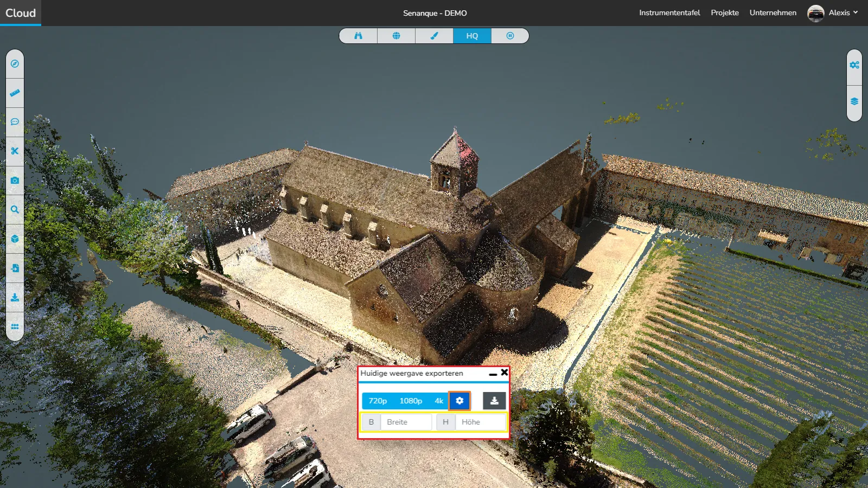Select the scissors clipping tool

(15, 151)
